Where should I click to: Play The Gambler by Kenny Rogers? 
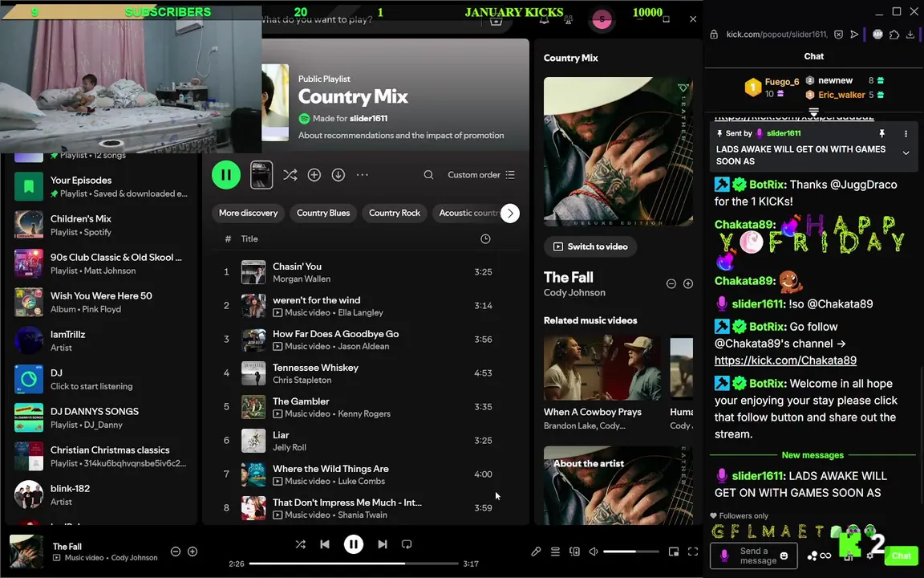(366, 406)
